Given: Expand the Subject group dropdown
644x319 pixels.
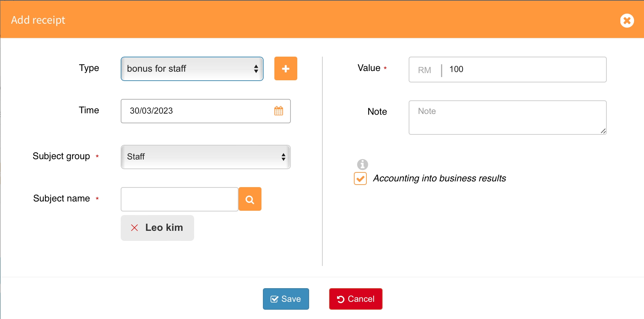Looking at the screenshot, I should coord(205,157).
